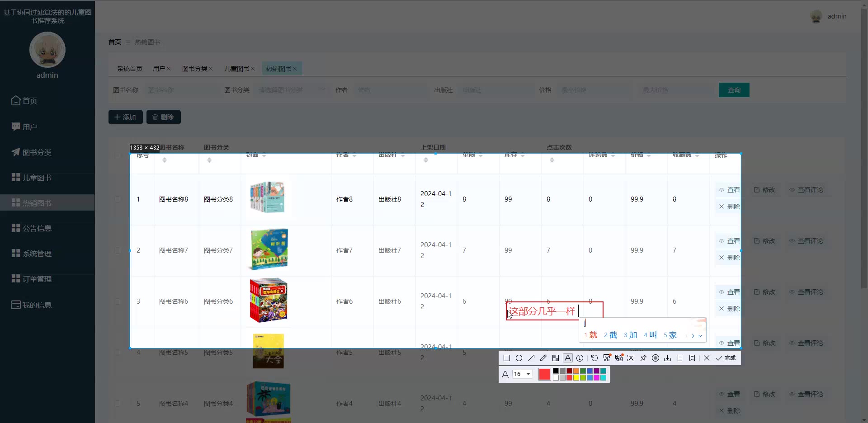
Task: Select the pencil drawing tool
Action: pyautogui.click(x=543, y=358)
